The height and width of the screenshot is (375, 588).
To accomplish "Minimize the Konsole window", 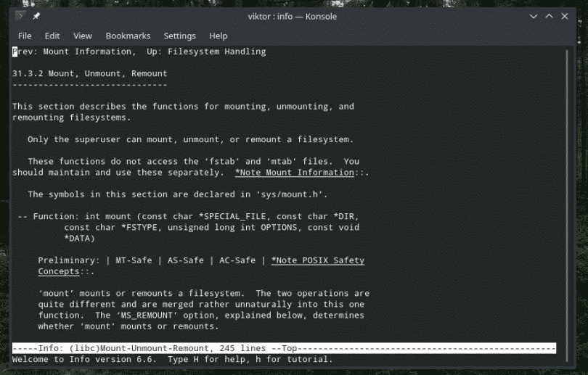I will [x=534, y=16].
